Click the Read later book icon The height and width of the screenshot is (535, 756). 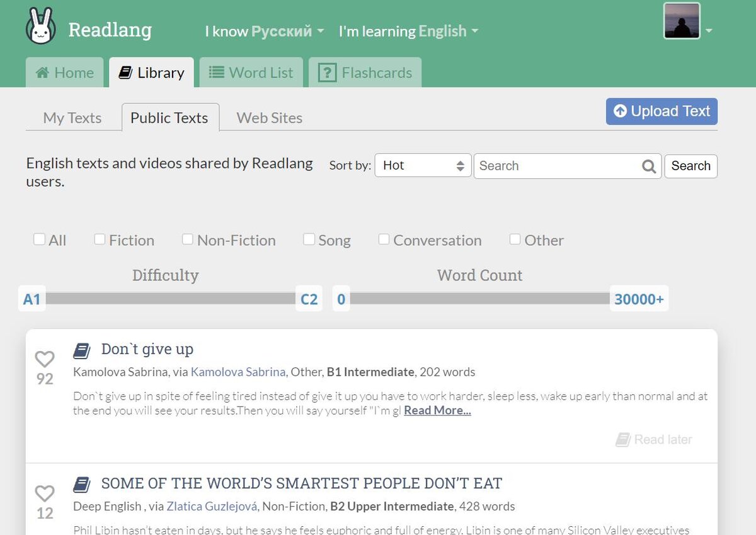(623, 440)
